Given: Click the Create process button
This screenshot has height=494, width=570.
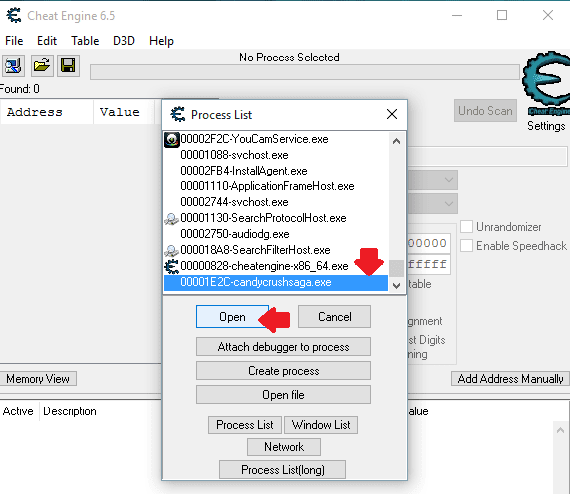Looking at the screenshot, I should coord(284,371).
